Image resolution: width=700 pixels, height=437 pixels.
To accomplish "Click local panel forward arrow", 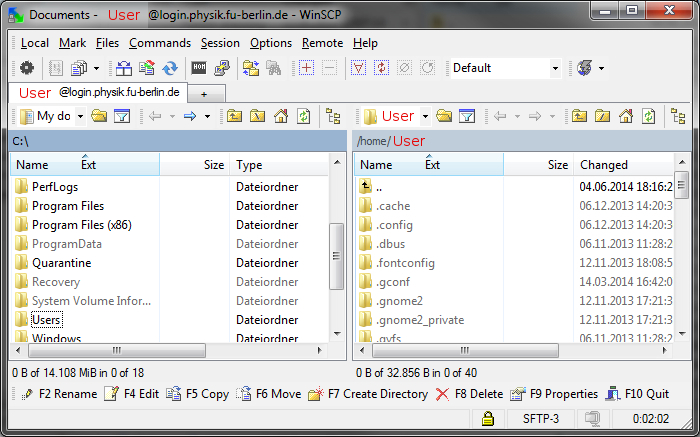I will click(x=190, y=117).
